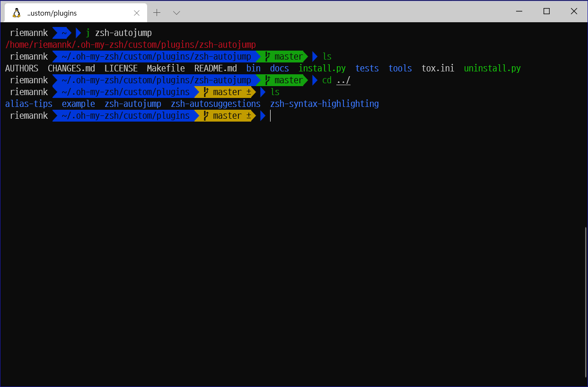Open a new terminal tab
588x387 pixels.
click(157, 13)
